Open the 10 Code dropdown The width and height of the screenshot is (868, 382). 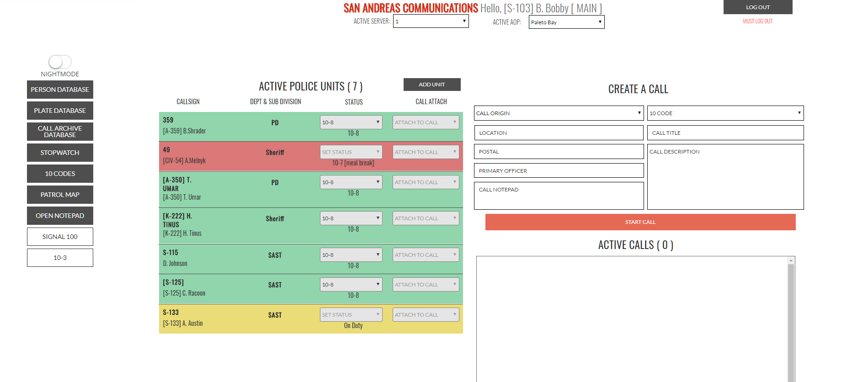(x=725, y=113)
